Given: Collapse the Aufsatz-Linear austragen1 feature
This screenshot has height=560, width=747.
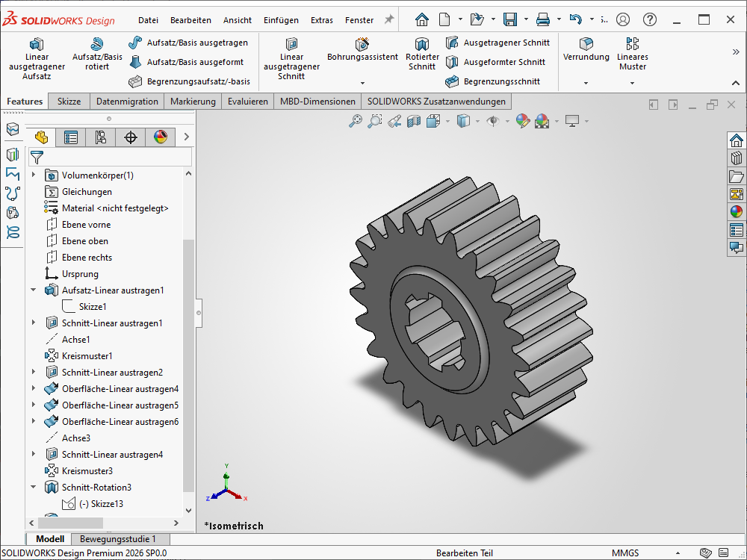Looking at the screenshot, I should (33, 290).
